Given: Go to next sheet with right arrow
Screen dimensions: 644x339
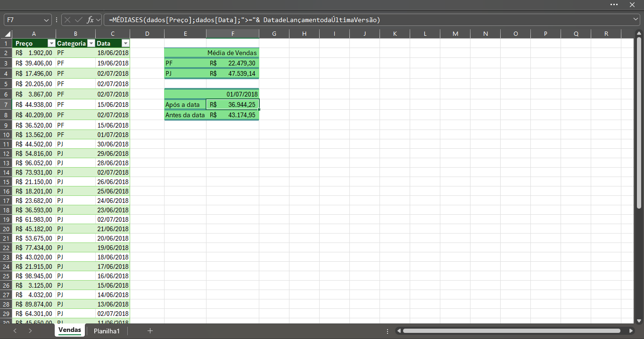Looking at the screenshot, I should pyautogui.click(x=30, y=331).
